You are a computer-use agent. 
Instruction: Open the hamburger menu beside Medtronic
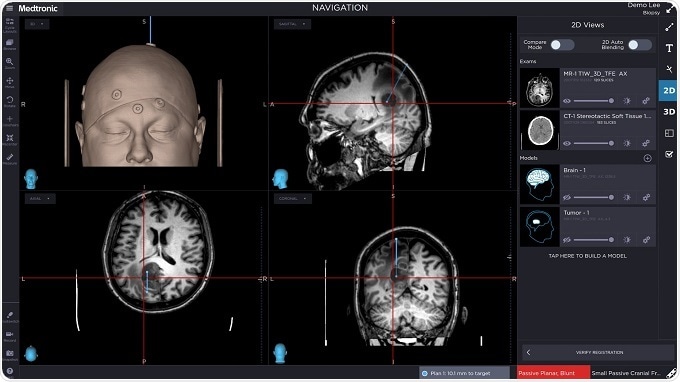(9, 8)
